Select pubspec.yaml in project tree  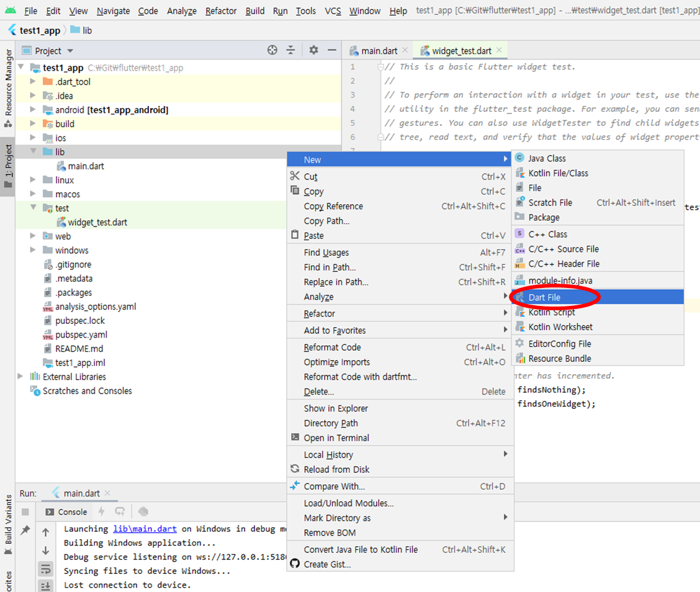(75, 335)
